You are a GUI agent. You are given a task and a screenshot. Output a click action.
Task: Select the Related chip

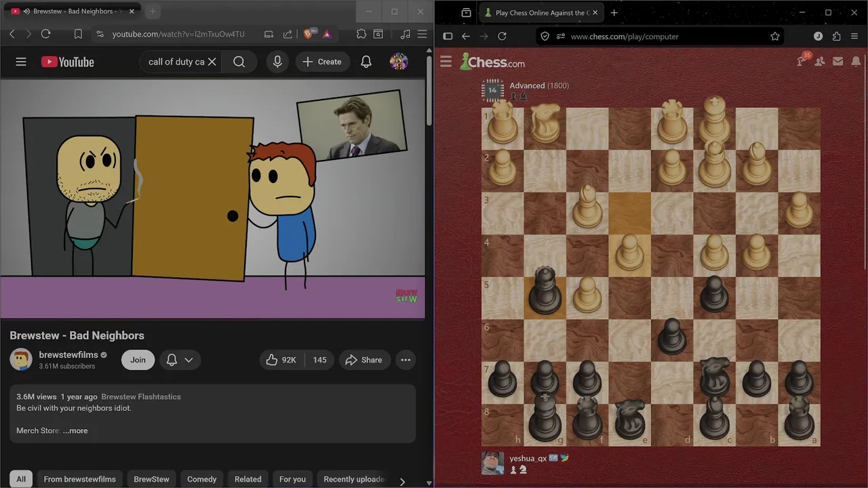point(248,479)
